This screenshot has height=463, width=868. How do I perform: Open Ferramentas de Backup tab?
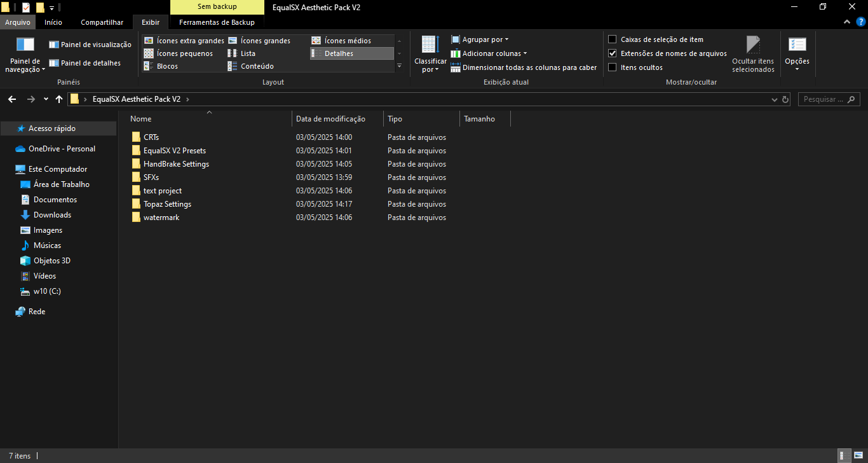click(217, 22)
